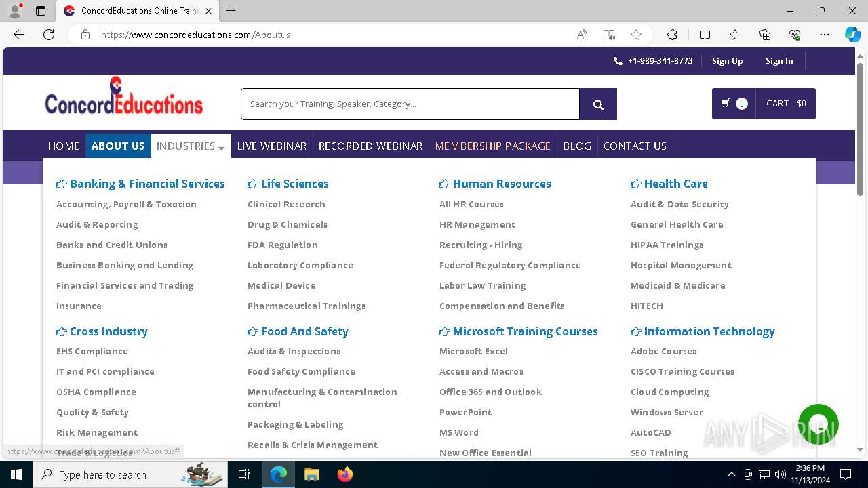Click the training search input field
This screenshot has width=868, height=488.
(410, 104)
